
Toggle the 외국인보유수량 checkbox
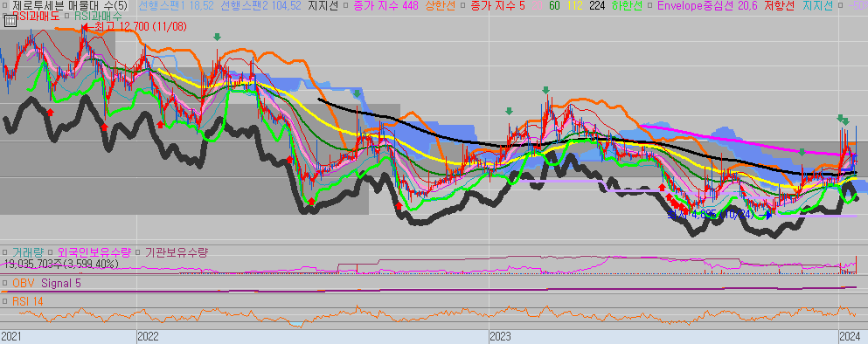[x=50, y=252]
